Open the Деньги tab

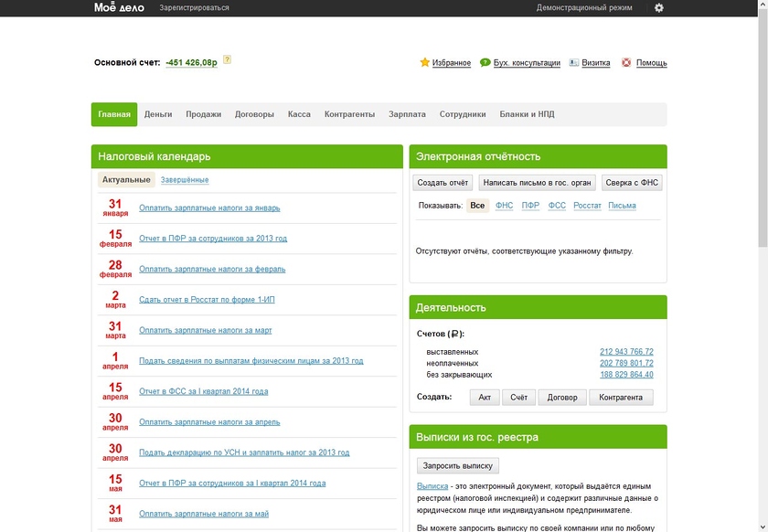click(x=158, y=115)
